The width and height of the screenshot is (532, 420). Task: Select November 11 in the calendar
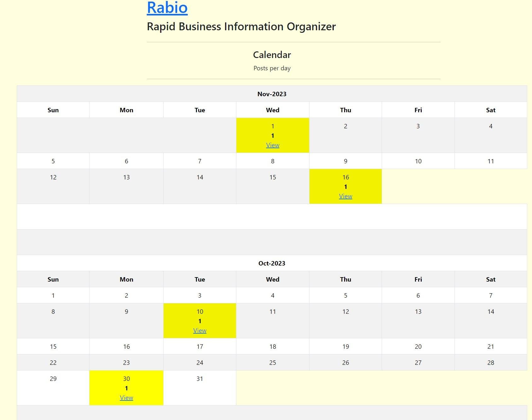point(491,161)
